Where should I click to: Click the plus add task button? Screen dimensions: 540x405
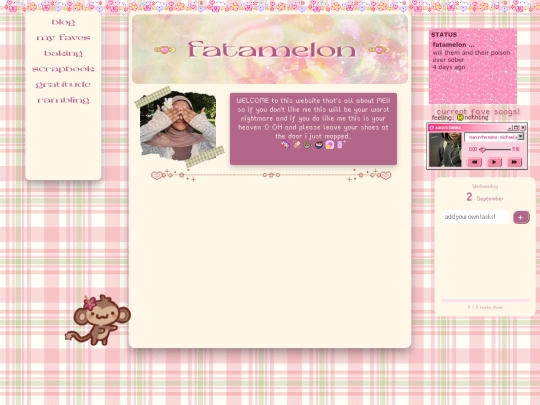[521, 217]
